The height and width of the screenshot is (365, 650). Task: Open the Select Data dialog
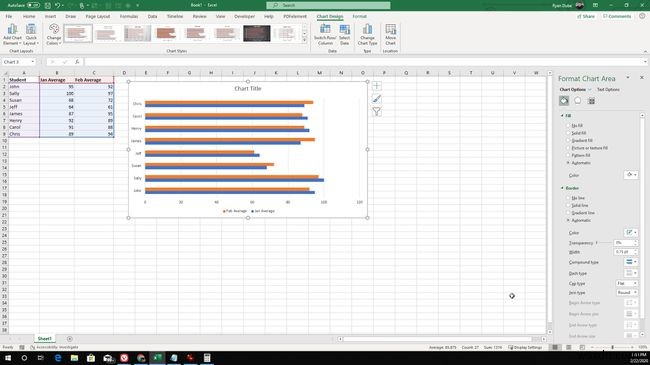[x=344, y=34]
